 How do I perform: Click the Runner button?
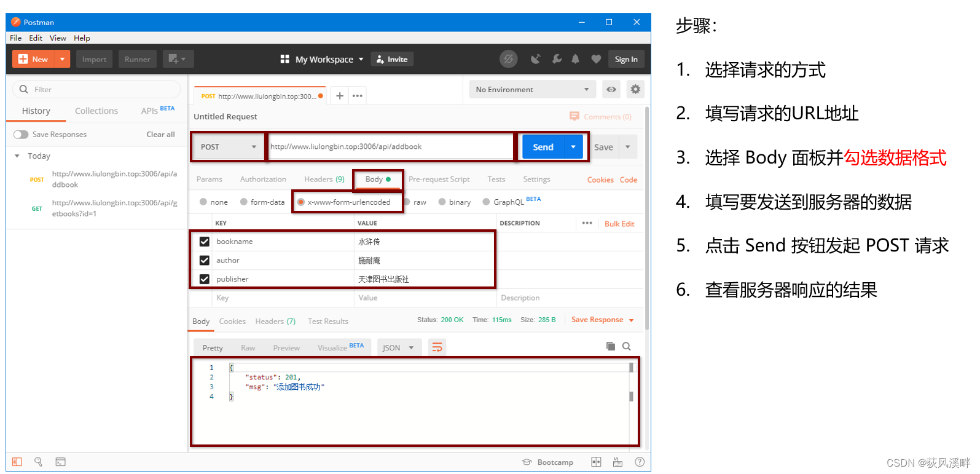[x=138, y=59]
